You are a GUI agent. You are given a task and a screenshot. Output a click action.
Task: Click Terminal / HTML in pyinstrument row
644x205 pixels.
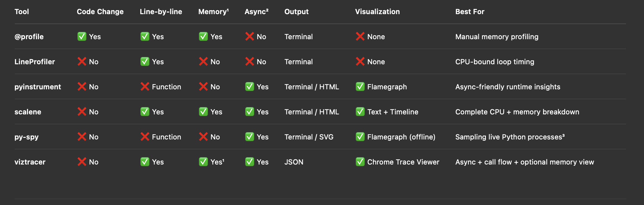coord(312,87)
